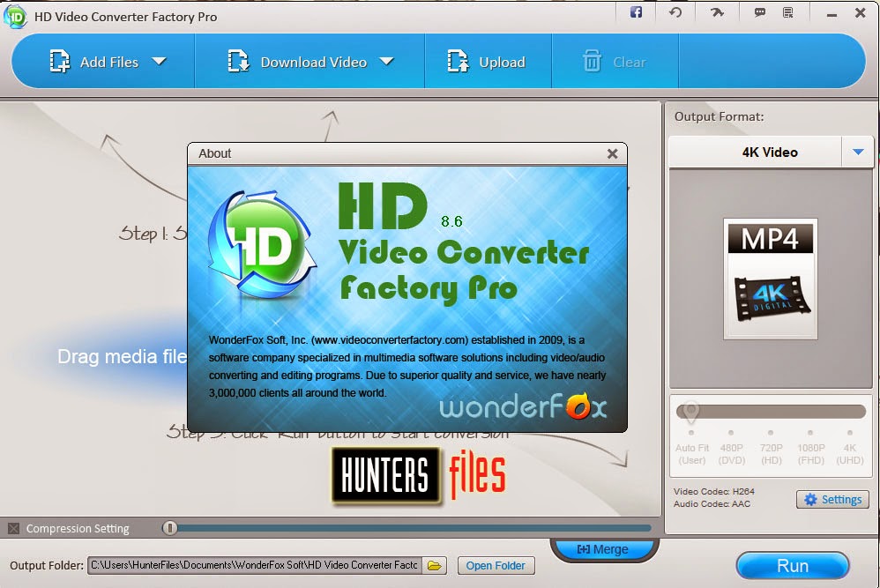Select the 1080P (FHD) resolution mark
This screenshot has width=880, height=588.
coord(810,449)
